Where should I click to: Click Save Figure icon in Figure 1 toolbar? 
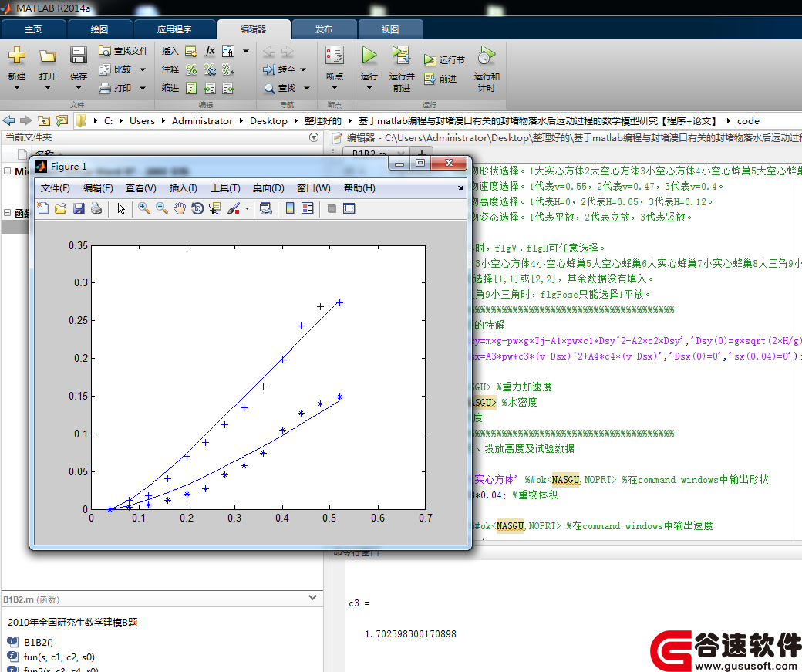(79, 208)
